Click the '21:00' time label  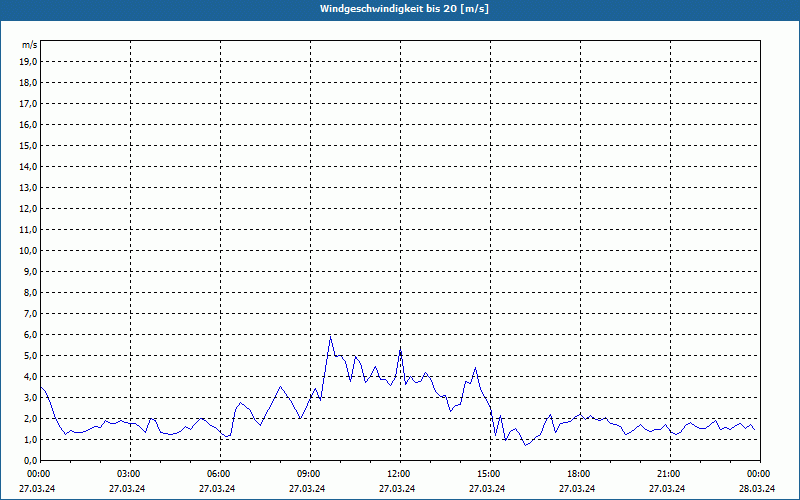(668, 474)
